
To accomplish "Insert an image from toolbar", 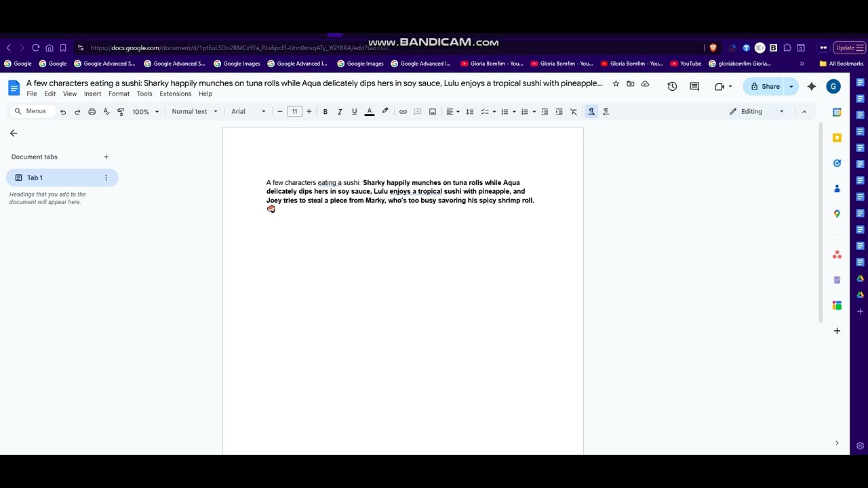I will 433,112.
